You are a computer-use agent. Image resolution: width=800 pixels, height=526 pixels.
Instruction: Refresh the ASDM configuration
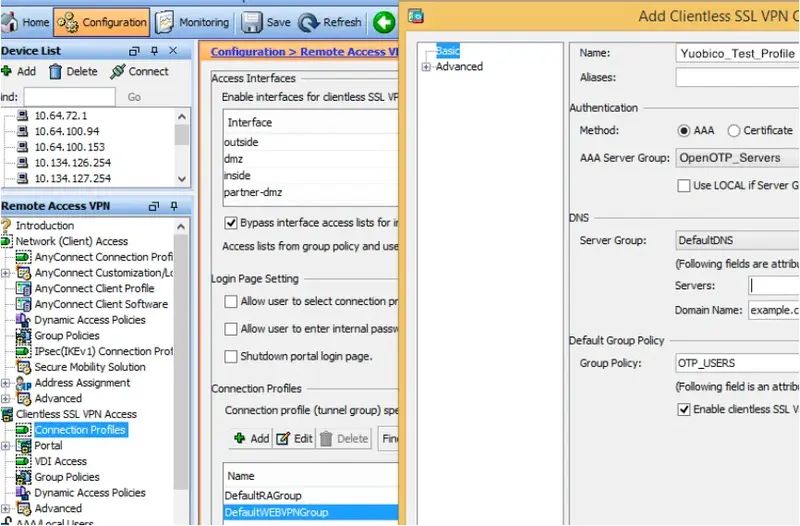pyautogui.click(x=330, y=22)
